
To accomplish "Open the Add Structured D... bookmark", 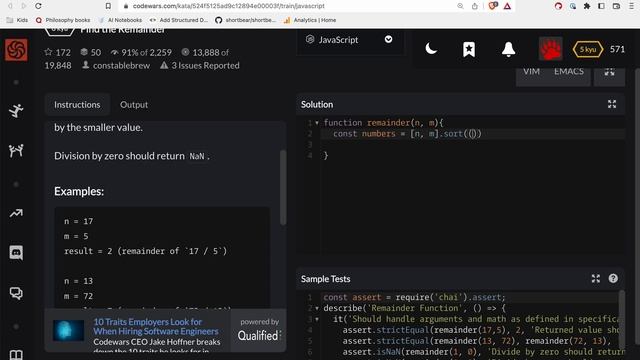I will [x=179, y=20].
